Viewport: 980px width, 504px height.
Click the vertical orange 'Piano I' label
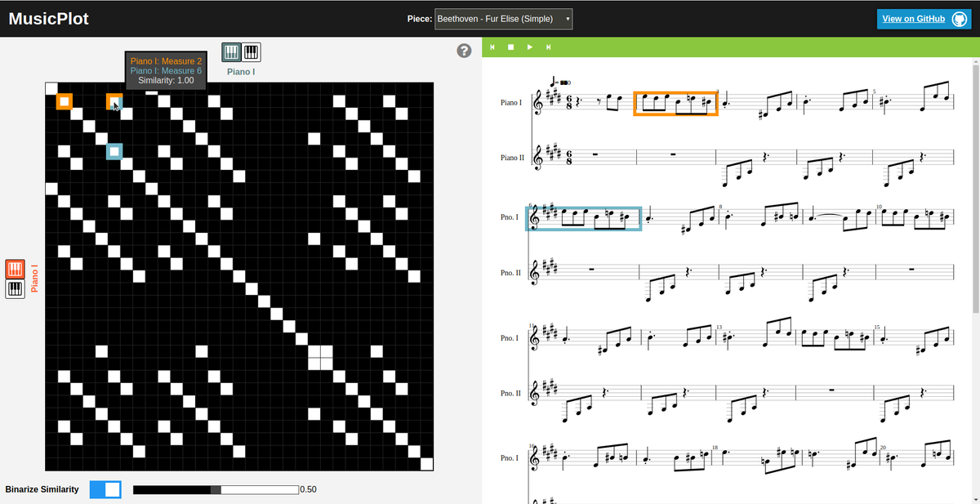(35, 278)
